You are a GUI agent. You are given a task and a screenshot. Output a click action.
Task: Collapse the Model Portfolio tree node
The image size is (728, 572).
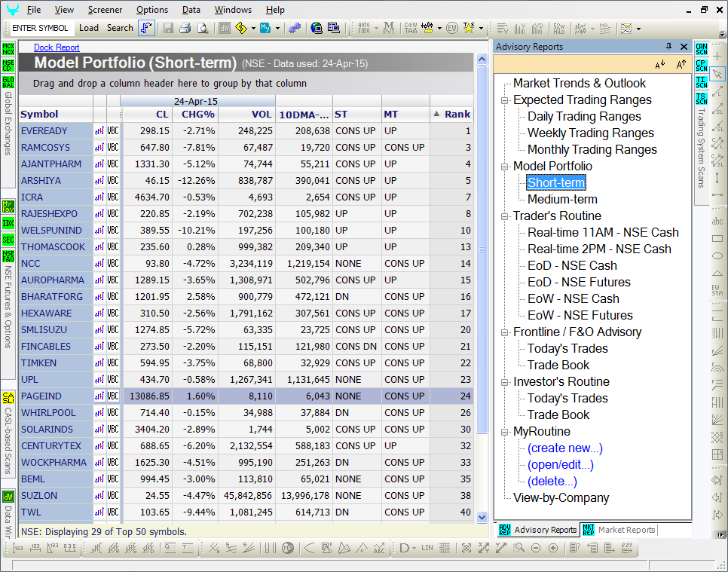click(505, 167)
